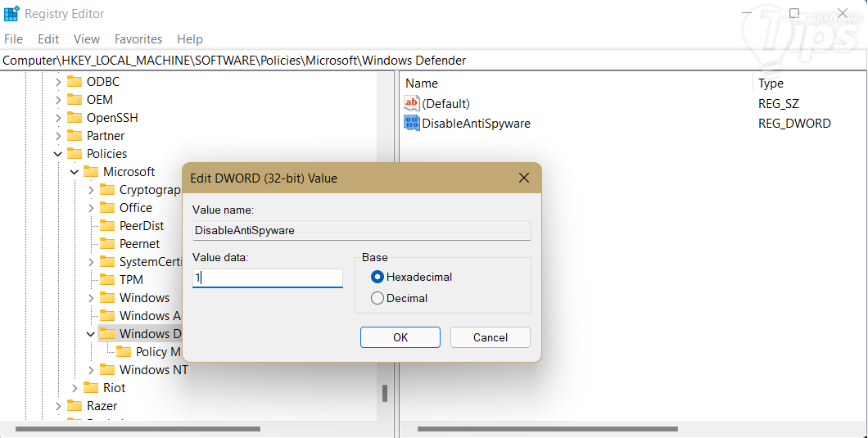
Task: Click the REG_DWORD type cell
Action: pyautogui.click(x=794, y=123)
